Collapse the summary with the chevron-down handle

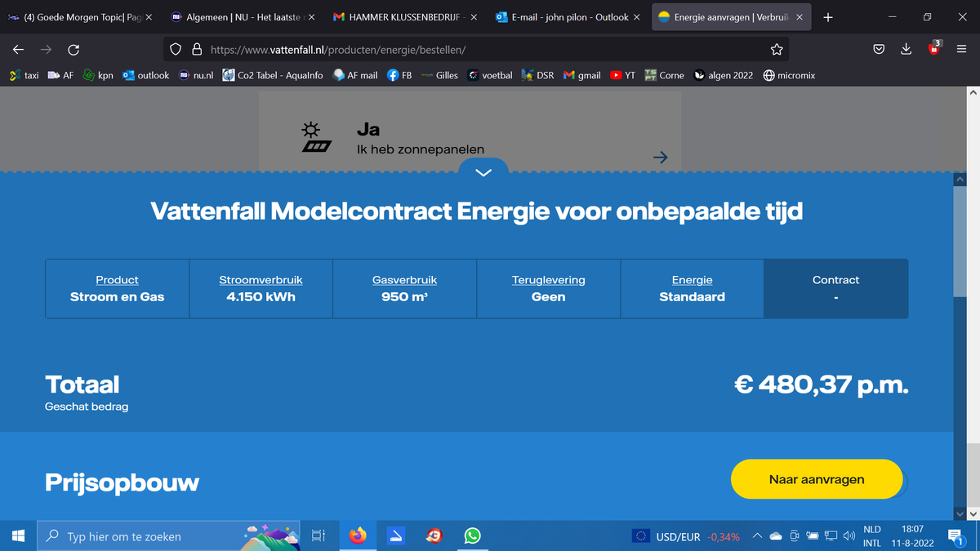tap(483, 171)
